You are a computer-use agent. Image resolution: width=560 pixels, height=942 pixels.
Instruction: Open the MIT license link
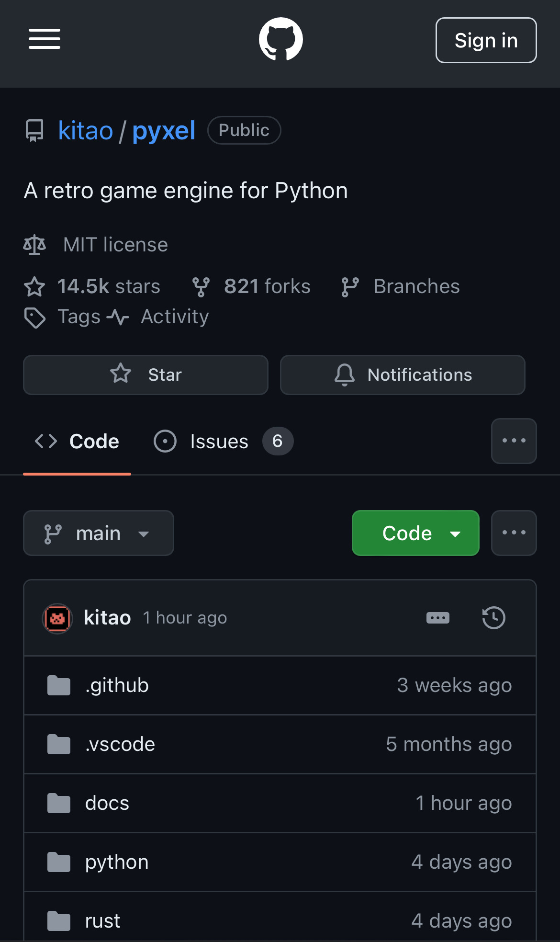[115, 245]
